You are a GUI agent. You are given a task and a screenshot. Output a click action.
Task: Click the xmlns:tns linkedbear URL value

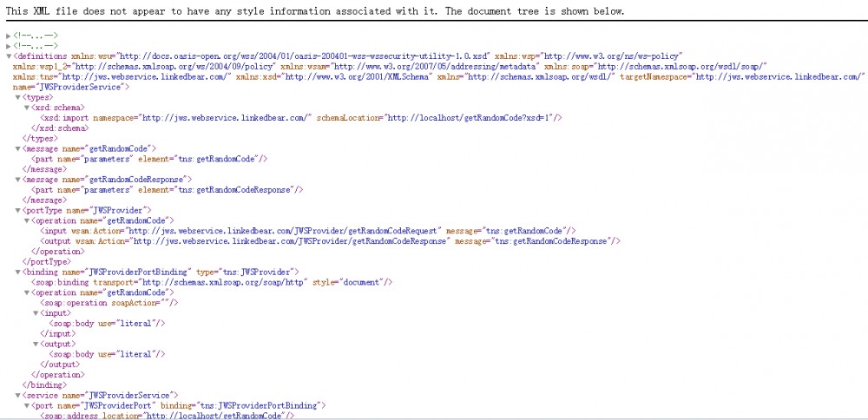144,77
